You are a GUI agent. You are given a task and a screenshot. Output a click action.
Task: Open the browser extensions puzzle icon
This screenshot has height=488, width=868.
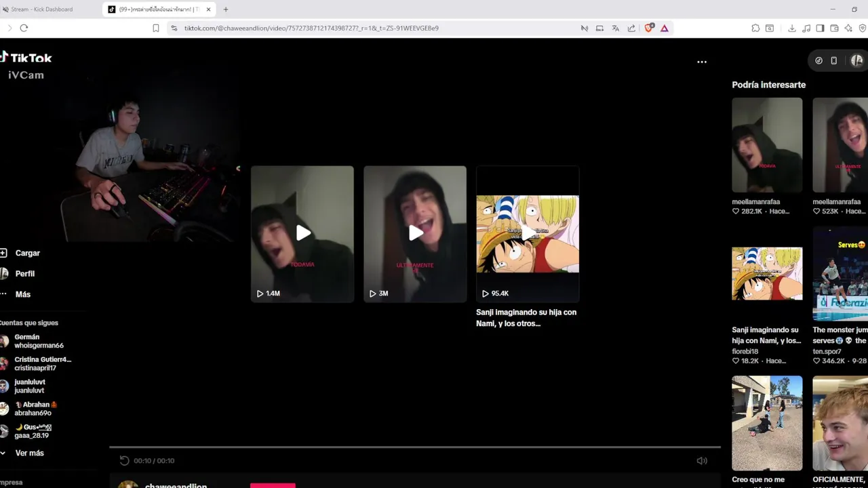click(755, 28)
